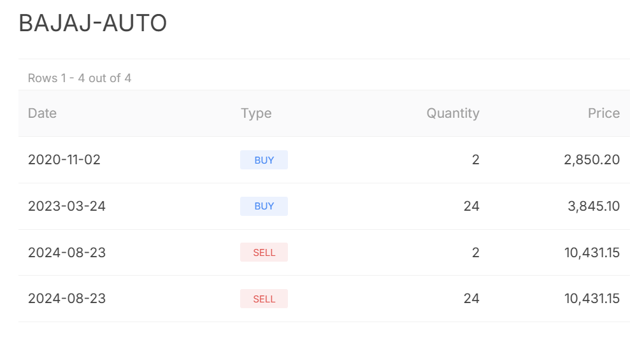The image size is (644, 340).
Task: Click the BUY badge in the 2020-11-02 row
Action: (264, 160)
